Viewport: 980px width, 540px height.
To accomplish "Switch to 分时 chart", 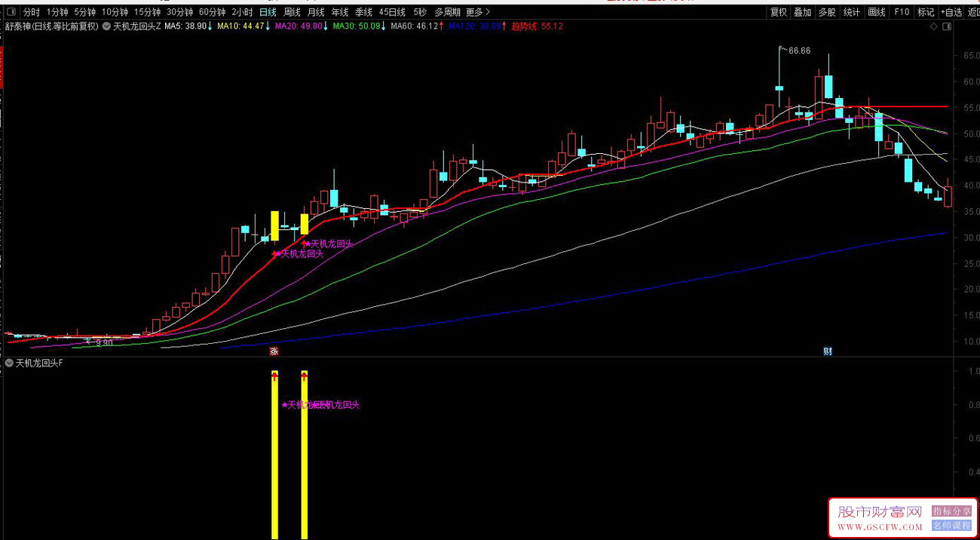I will 32,12.
